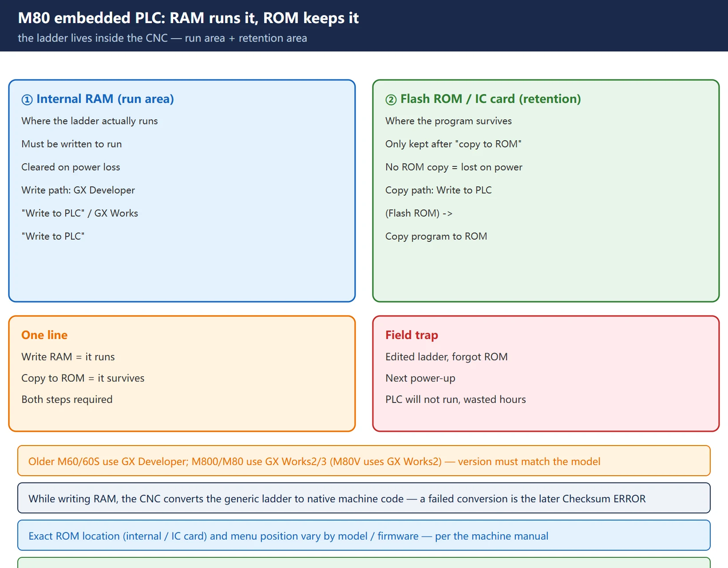This screenshot has width=728, height=568.
Task: Click the "One line" card heading
Action: point(44,335)
